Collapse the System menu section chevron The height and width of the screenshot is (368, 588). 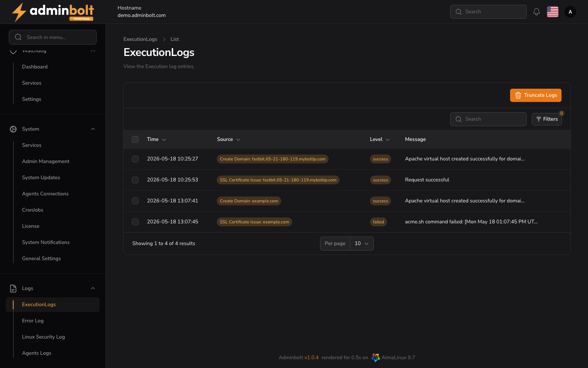[x=93, y=129]
